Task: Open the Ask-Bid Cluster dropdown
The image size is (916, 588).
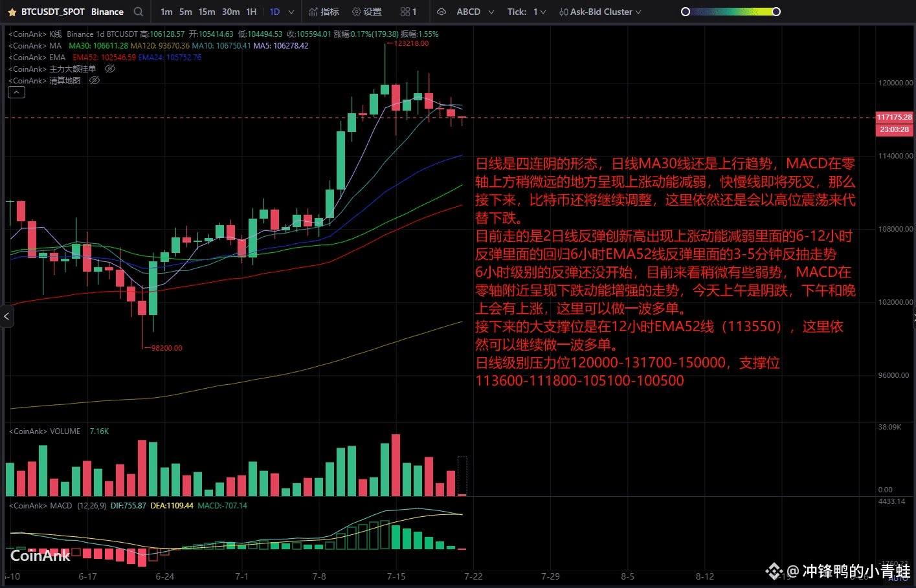Action: [x=600, y=12]
